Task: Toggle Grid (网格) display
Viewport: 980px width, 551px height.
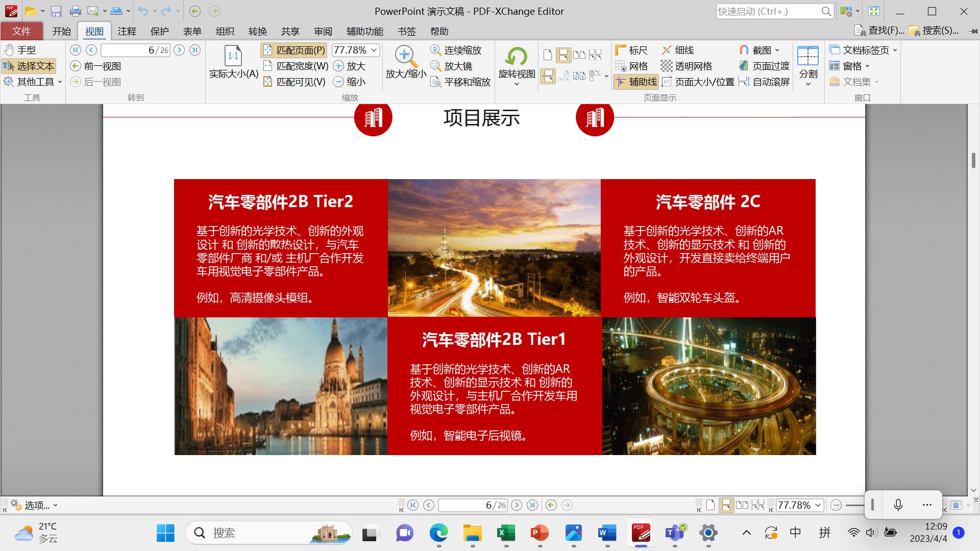Action: [x=631, y=66]
